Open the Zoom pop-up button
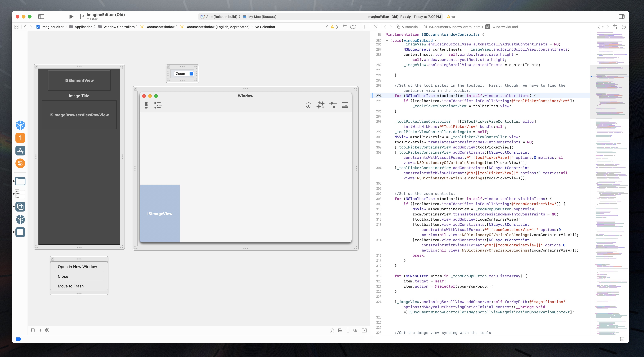This screenshot has width=644, height=357. coord(184,73)
